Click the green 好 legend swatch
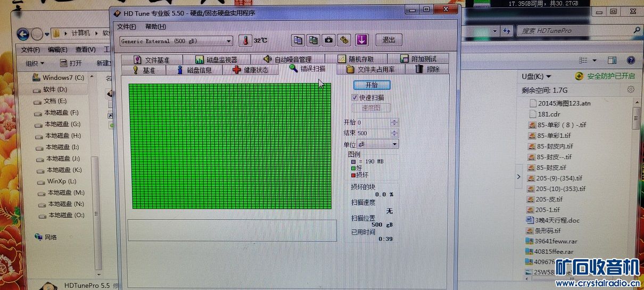 (x=353, y=168)
